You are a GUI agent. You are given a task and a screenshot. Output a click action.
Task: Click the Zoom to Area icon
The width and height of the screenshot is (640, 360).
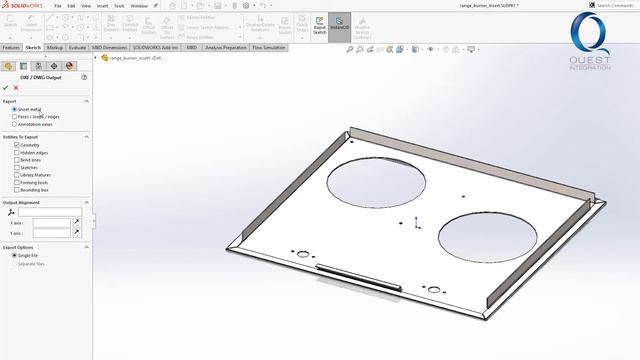[360, 49]
